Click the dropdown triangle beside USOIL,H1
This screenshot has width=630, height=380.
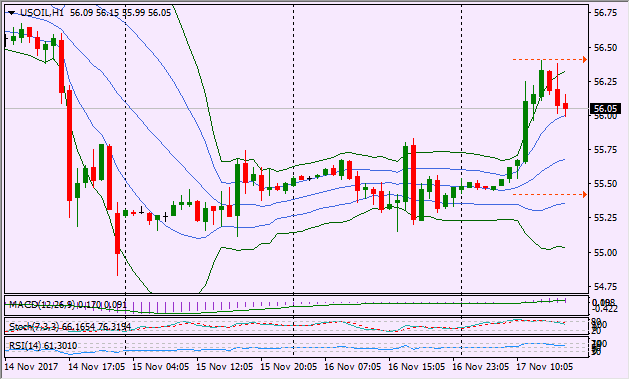[x=12, y=13]
